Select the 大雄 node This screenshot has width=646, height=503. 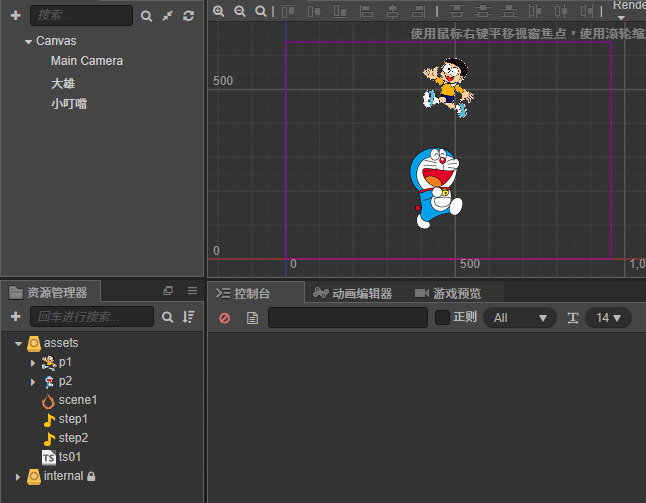(x=63, y=84)
